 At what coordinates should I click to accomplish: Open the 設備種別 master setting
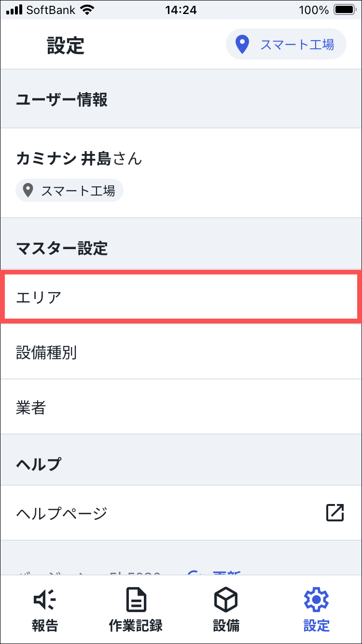pyautogui.click(x=181, y=352)
